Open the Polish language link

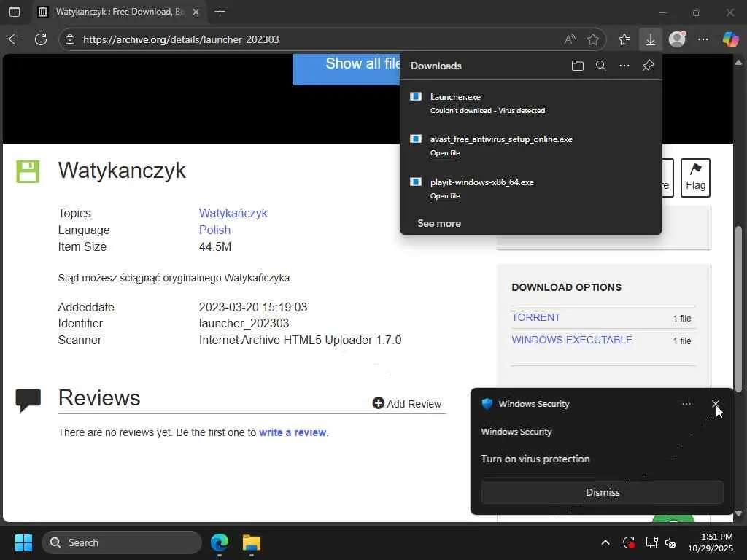click(x=215, y=230)
